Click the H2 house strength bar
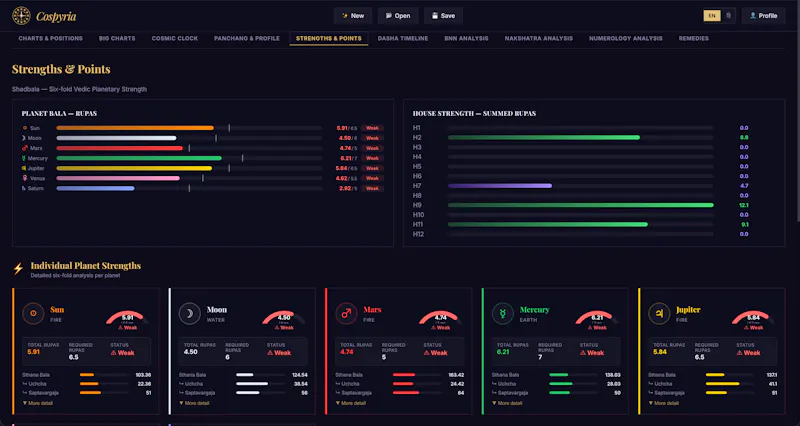This screenshot has width=800, height=426. 544,137
